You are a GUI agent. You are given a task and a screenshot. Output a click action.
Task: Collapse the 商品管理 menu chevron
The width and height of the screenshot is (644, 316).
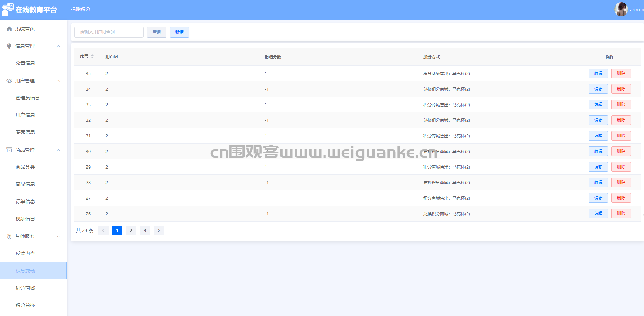[x=58, y=150]
